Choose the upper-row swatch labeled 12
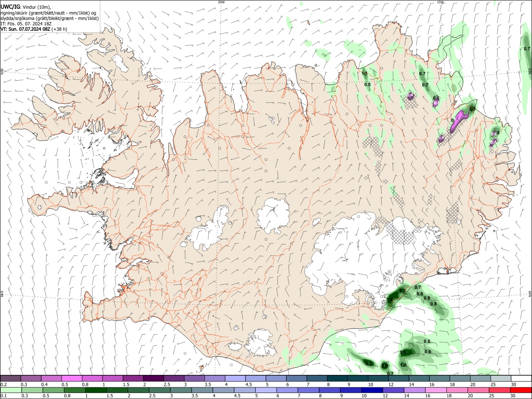Viewport: 532px width, 399px height. tap(398, 378)
